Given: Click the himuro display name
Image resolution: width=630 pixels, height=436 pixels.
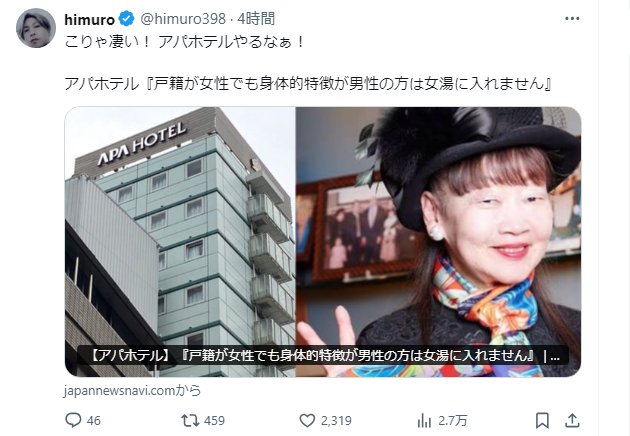Looking at the screenshot, I should pos(90,19).
